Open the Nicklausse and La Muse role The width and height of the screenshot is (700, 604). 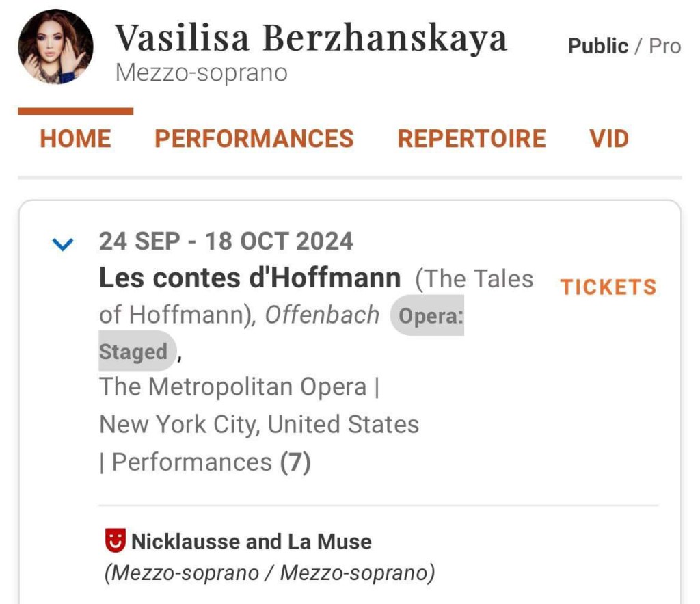[x=251, y=542]
